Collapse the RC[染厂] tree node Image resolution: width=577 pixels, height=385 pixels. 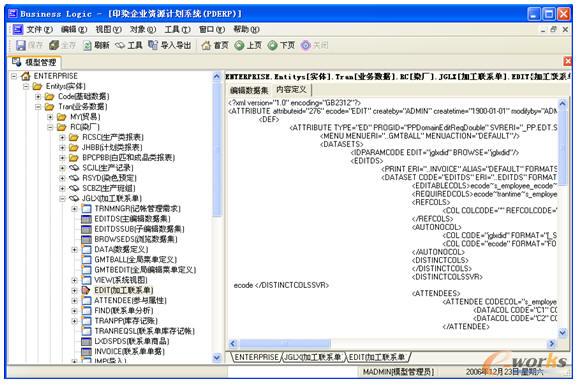coord(50,127)
